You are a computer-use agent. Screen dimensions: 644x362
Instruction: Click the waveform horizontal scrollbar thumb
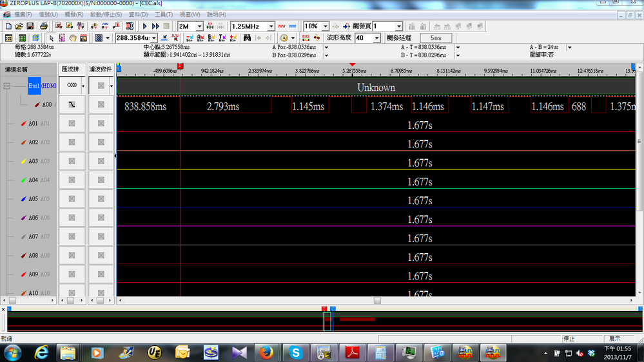[x=377, y=300]
